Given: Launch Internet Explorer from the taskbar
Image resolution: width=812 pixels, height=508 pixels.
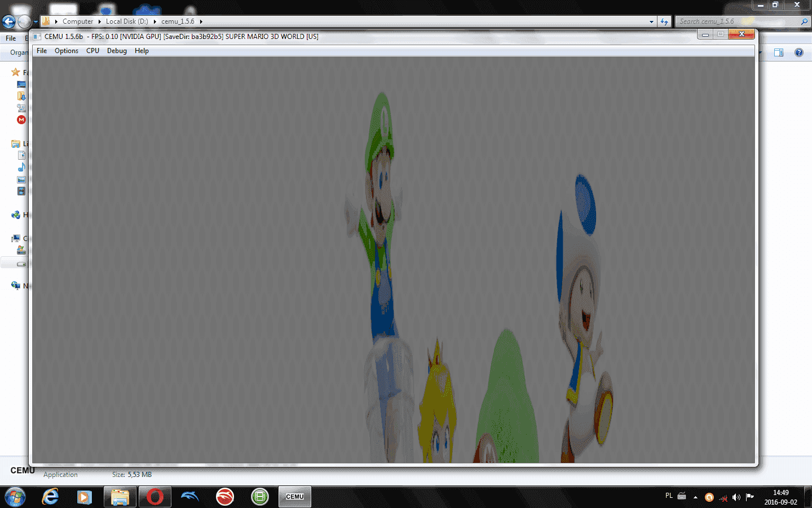Looking at the screenshot, I should [x=50, y=497].
